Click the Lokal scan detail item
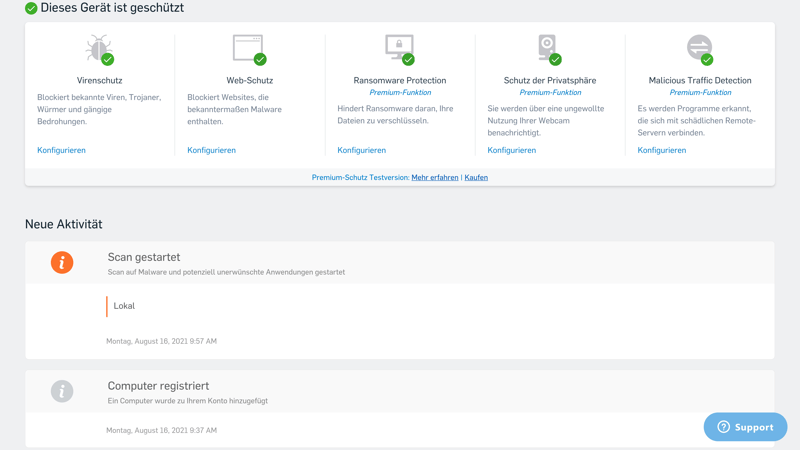Screen dimensions: 800x450 pos(124,306)
